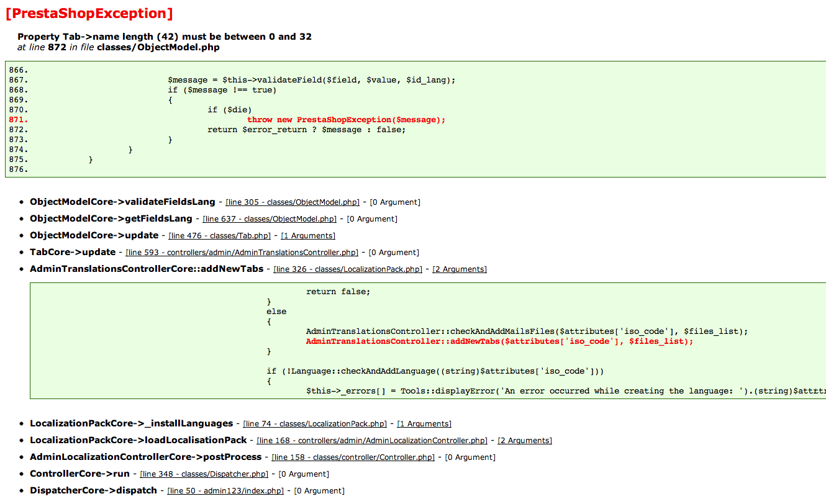Image resolution: width=826 pixels, height=504 pixels.
Task: Open line 637 classes/ObjectModel.php link
Action: coord(270,219)
